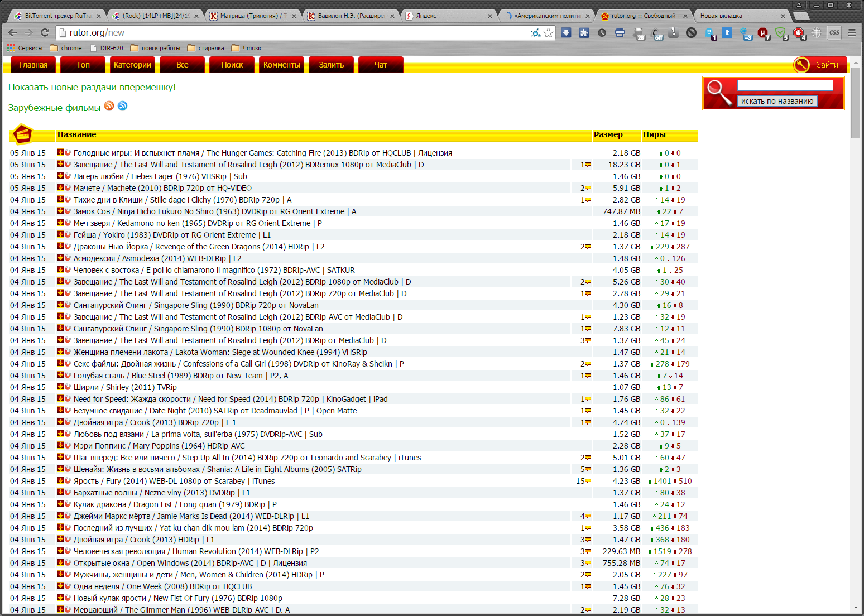Switch to the (Rock) [14LP+MB] tab
Viewport: 864px width, 616px height.
click(153, 16)
